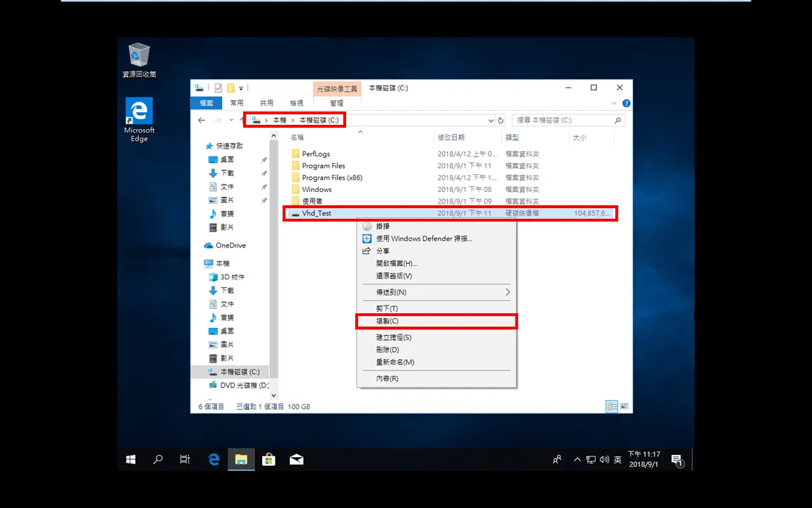Open the blue help question-mark icon

(x=626, y=103)
